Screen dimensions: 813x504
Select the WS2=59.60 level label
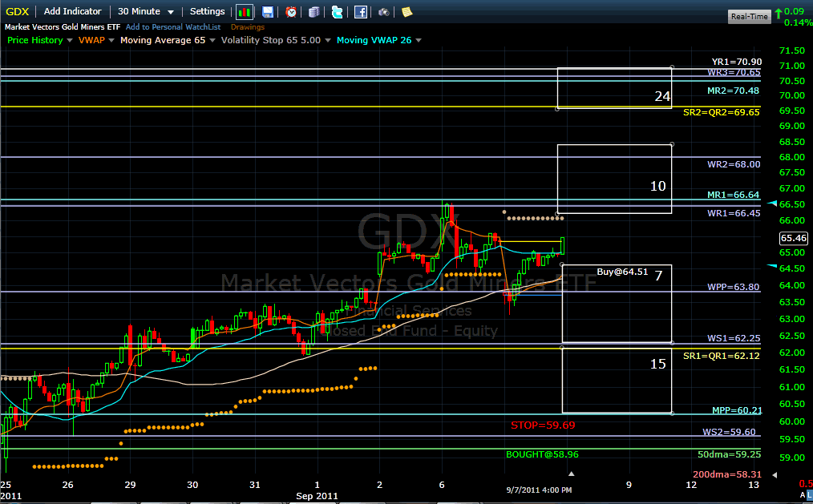coord(729,432)
